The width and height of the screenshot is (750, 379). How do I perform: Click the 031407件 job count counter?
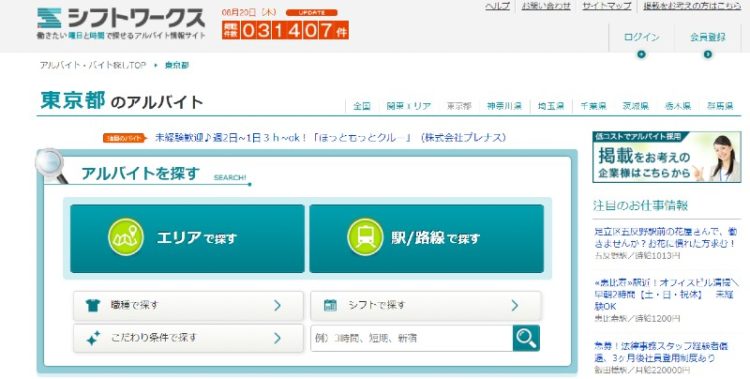[x=285, y=30]
